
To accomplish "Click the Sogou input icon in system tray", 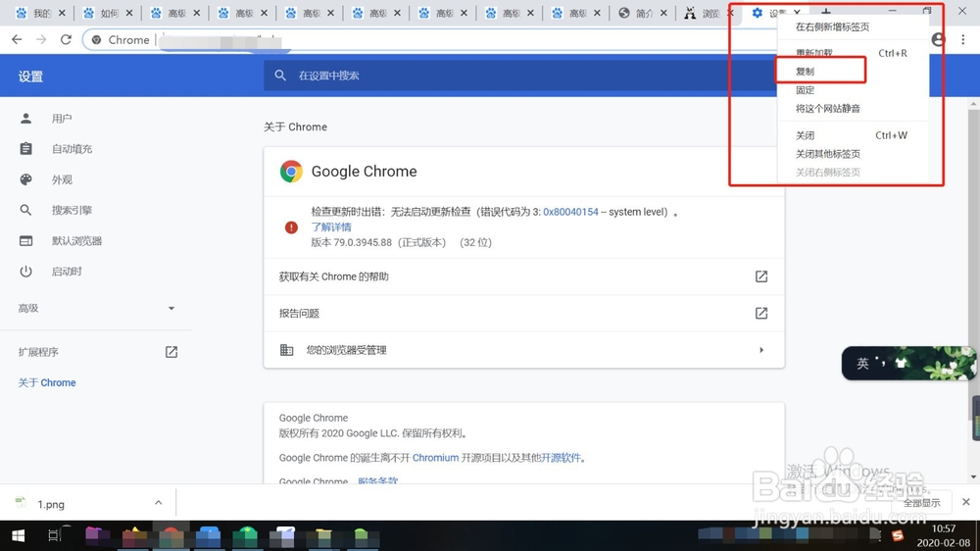I will tap(898, 535).
